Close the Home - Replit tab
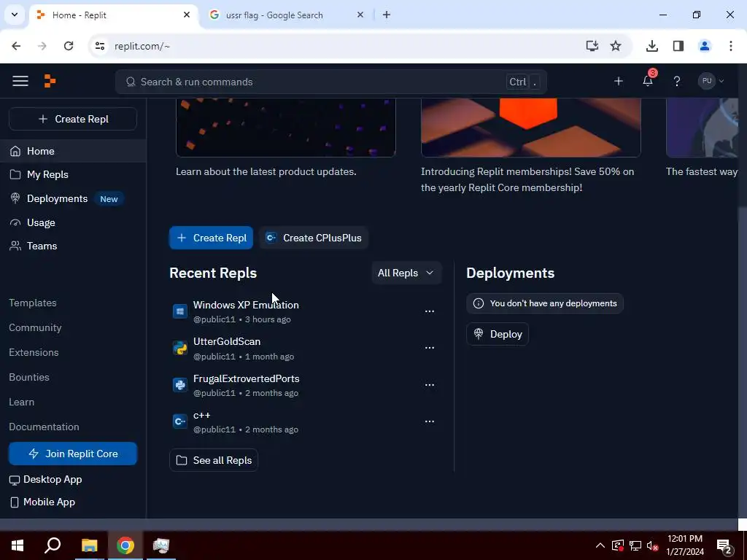747x560 pixels. coord(187,15)
